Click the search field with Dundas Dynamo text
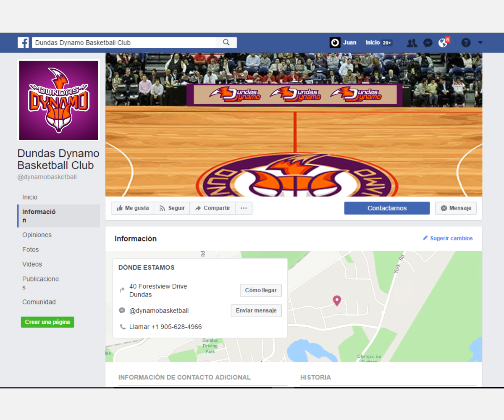This screenshot has height=420, width=504. 124,42
